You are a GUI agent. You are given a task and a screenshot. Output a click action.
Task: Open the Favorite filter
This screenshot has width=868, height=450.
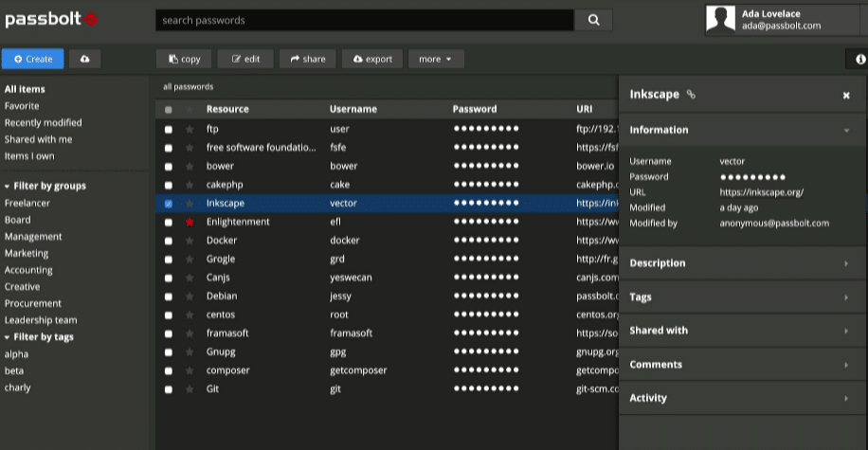22,106
